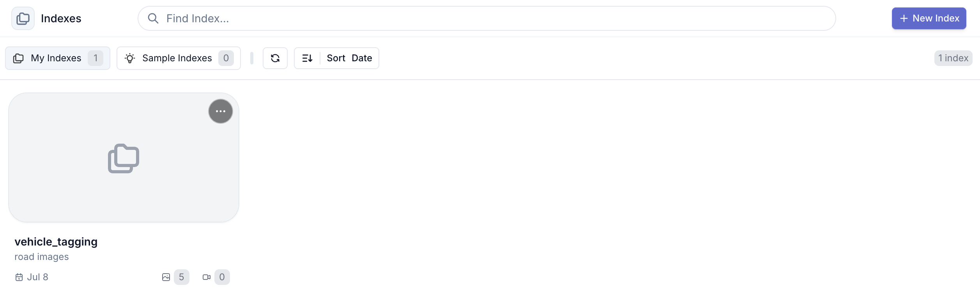The width and height of the screenshot is (980, 306).
Task: Click the folder icon on the vehicle_tagging card
Action: (x=123, y=158)
